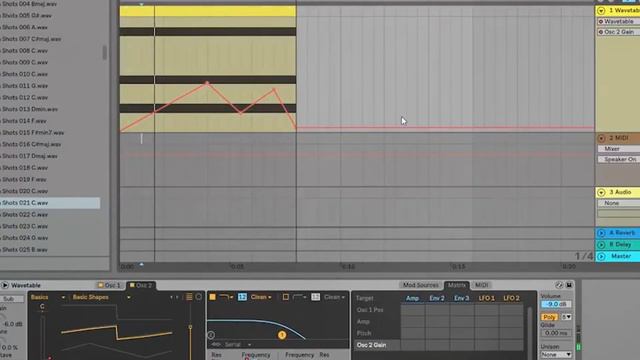
Task: Click the browser list scrollbar
Action: click(104, 52)
